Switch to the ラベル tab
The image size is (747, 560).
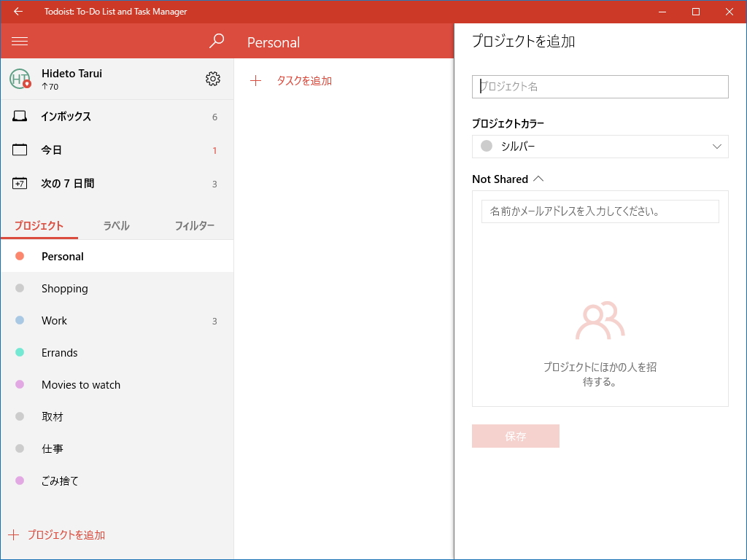pos(116,226)
